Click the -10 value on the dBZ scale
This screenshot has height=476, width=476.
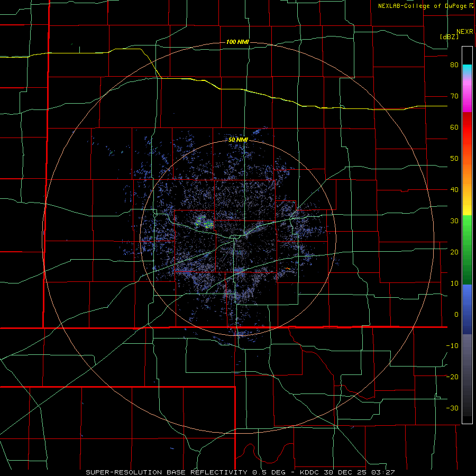point(452,345)
